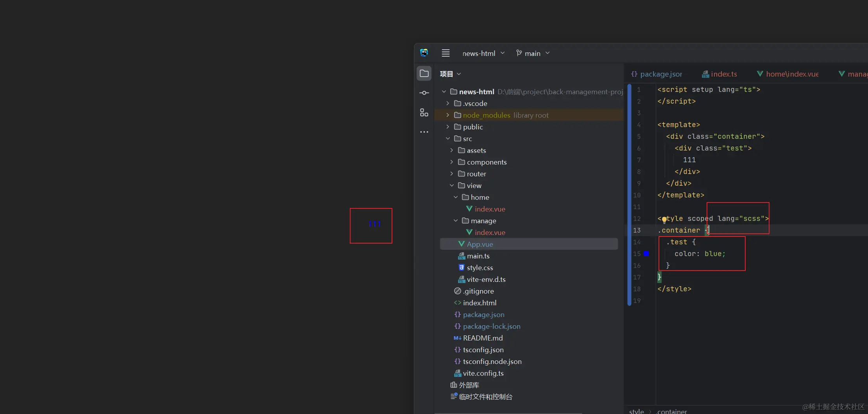
Task: Click the color: blue; declaration
Action: pyautogui.click(x=700, y=254)
